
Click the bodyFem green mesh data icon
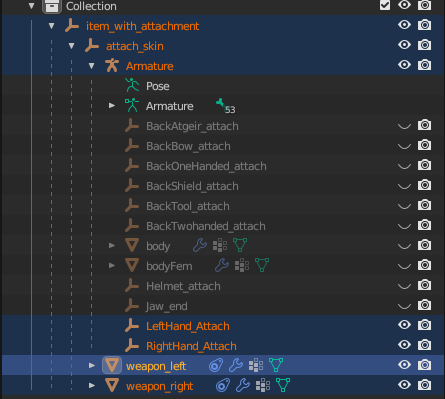[x=262, y=266]
